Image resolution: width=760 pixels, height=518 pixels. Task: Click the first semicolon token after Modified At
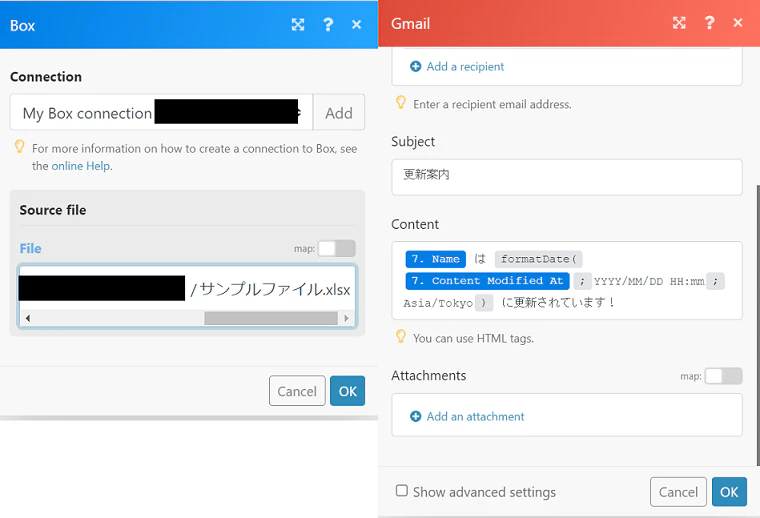582,281
